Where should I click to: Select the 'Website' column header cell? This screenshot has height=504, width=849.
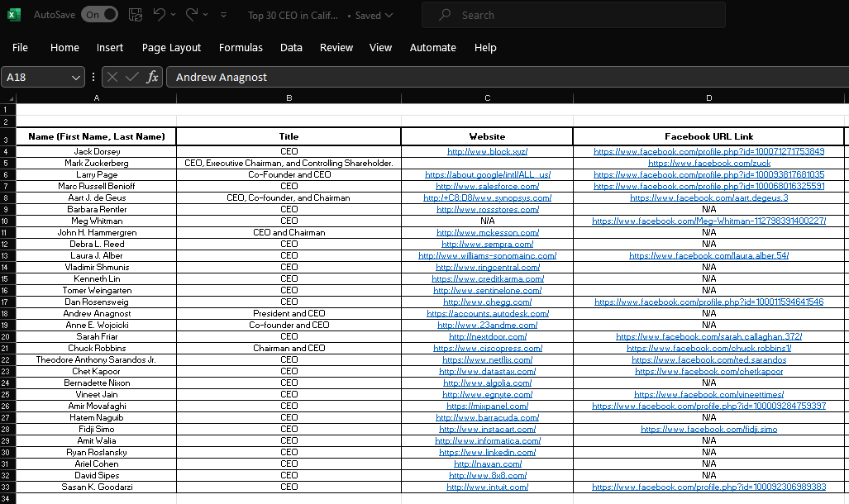coord(487,136)
